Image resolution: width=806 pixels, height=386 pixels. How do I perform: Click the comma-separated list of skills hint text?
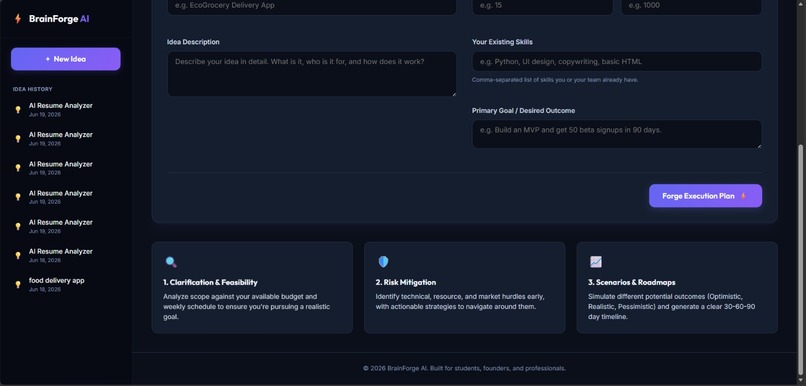[555, 80]
